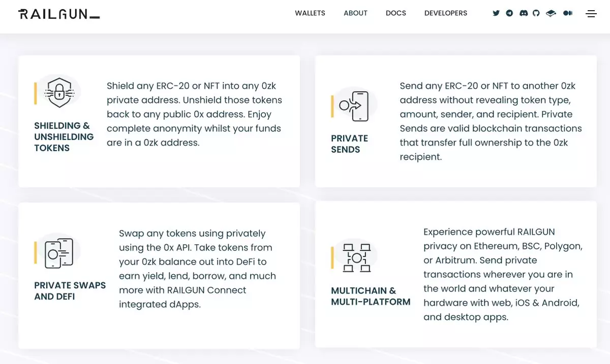
Task: Click the Shielding & Unshielding Tokens heading
Action: [x=64, y=137]
